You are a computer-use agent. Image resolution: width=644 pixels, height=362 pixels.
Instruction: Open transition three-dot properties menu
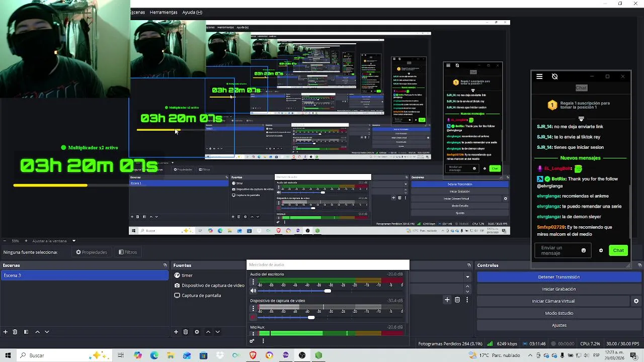pyautogui.click(x=467, y=300)
